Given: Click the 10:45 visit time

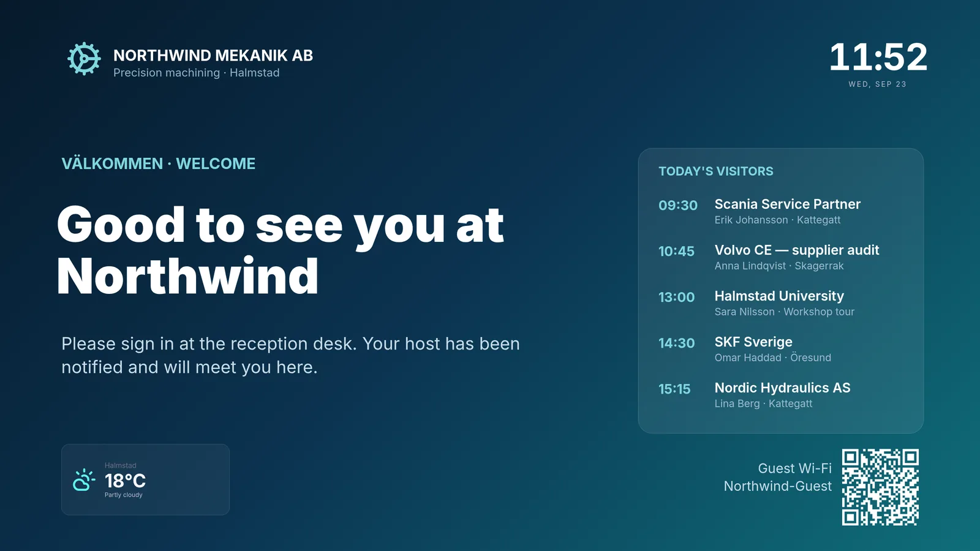Looking at the screenshot, I should pyautogui.click(x=677, y=252).
